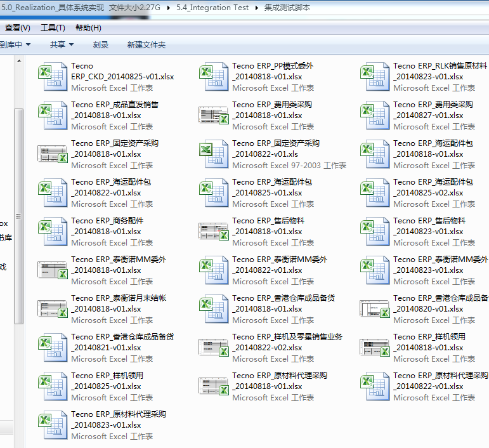Select the 泰衡诺MM委外 20140818 thumbnail icon
Viewport: 489px width, 448px height.
(53, 270)
